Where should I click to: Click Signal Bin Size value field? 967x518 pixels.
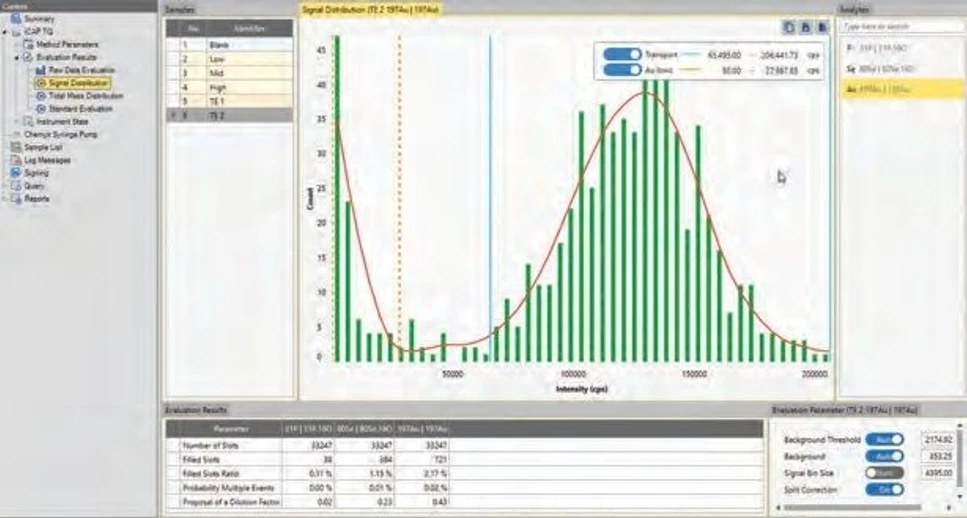click(x=937, y=473)
